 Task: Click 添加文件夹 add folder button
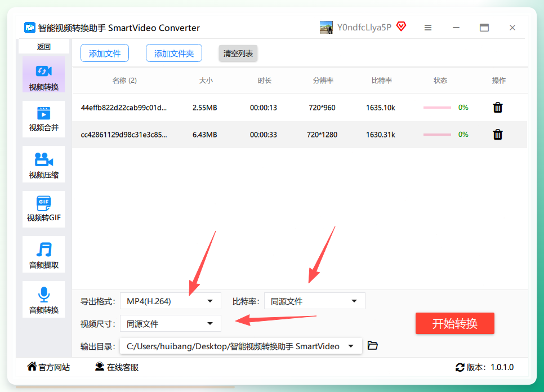click(x=174, y=53)
